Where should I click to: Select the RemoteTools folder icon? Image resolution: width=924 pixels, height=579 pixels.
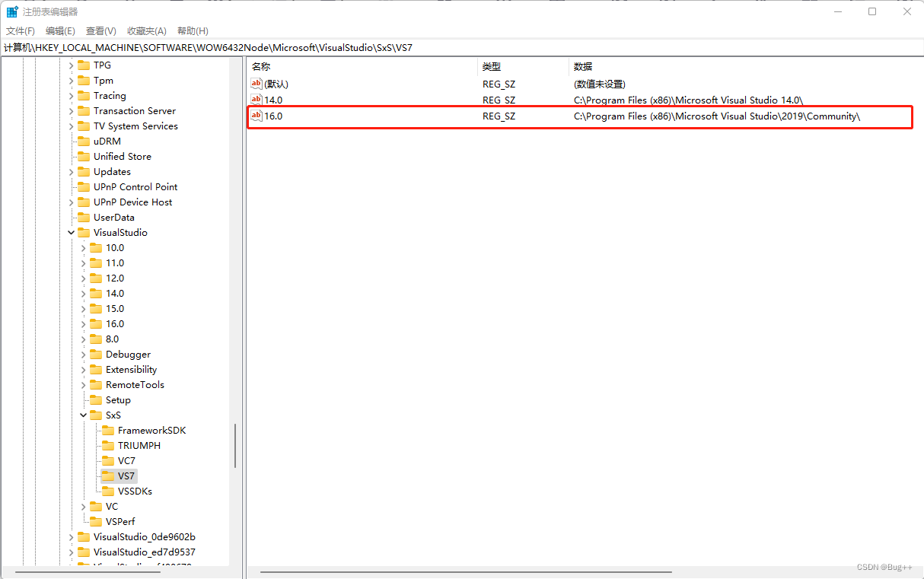point(96,385)
